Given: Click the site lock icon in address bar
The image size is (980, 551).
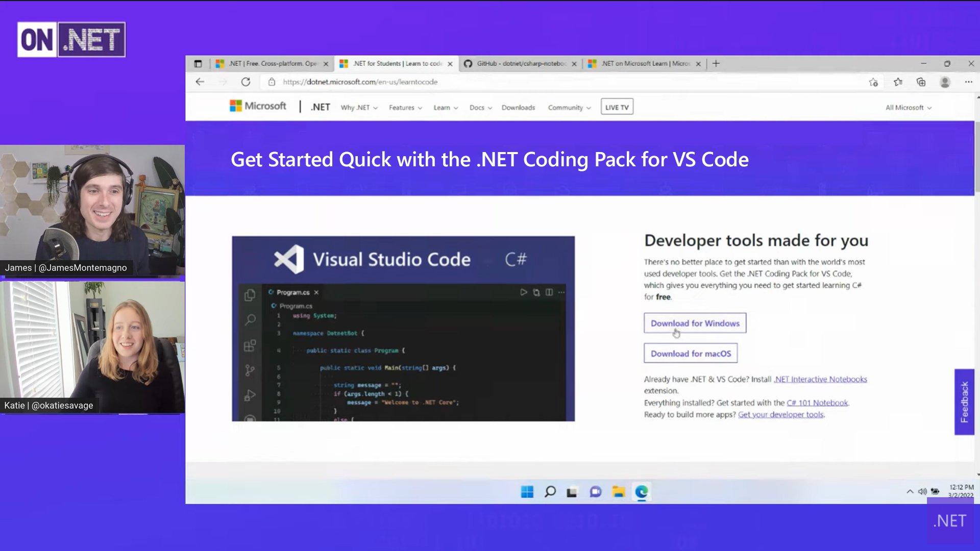Looking at the screenshot, I should (x=272, y=82).
